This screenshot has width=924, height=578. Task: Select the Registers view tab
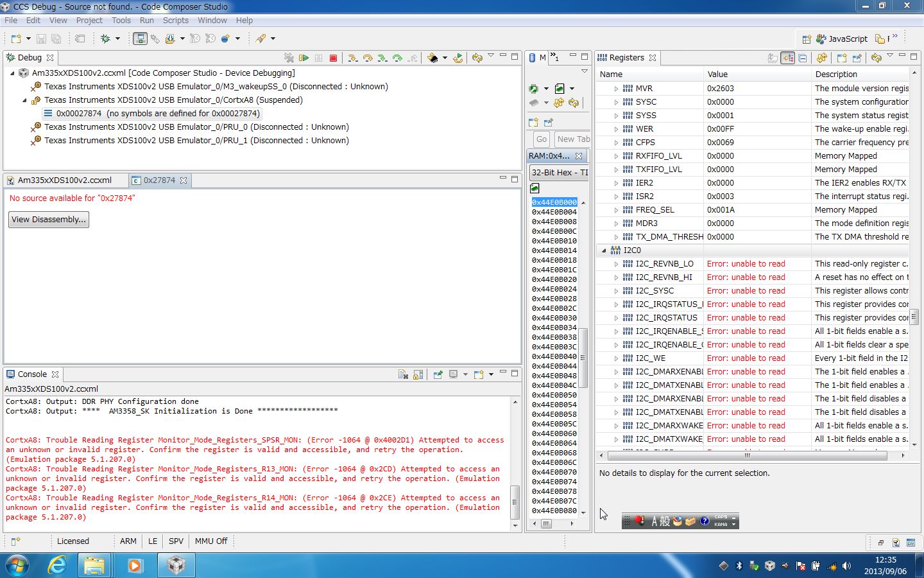[626, 58]
